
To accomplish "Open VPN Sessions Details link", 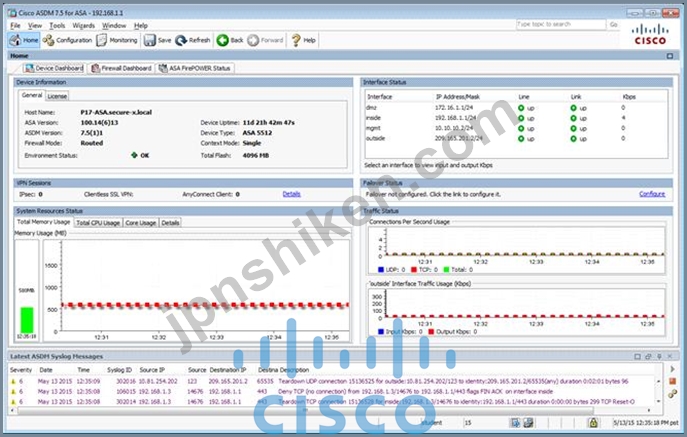I will coord(291,194).
